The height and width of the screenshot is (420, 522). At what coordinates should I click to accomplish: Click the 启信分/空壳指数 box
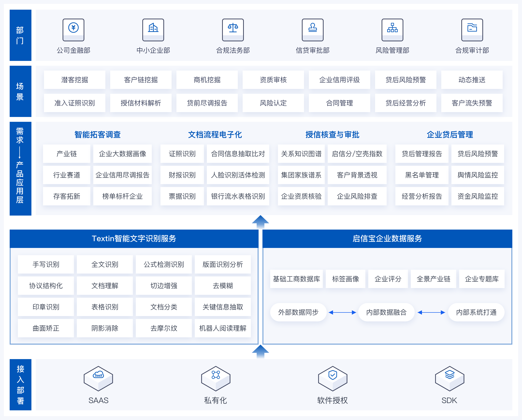point(357,154)
